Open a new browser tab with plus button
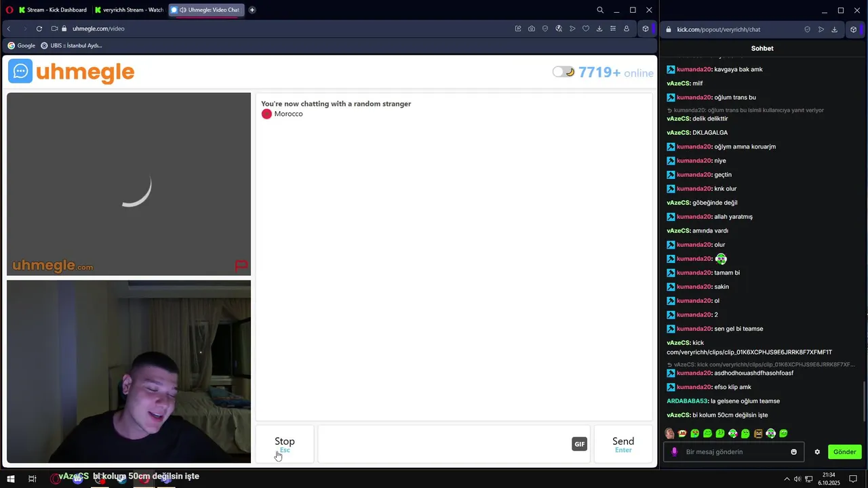This screenshot has height=488, width=868. coord(252,10)
